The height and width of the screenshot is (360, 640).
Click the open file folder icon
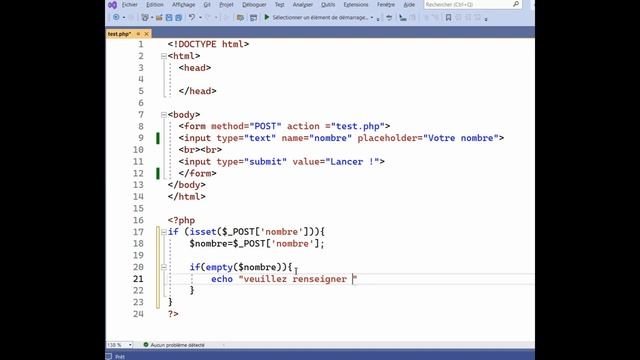click(159, 18)
